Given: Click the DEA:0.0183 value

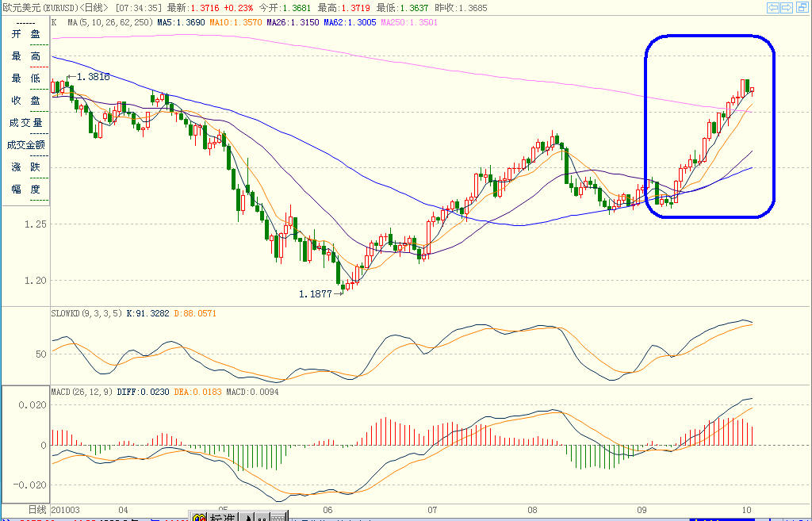Looking at the screenshot, I should [197, 392].
